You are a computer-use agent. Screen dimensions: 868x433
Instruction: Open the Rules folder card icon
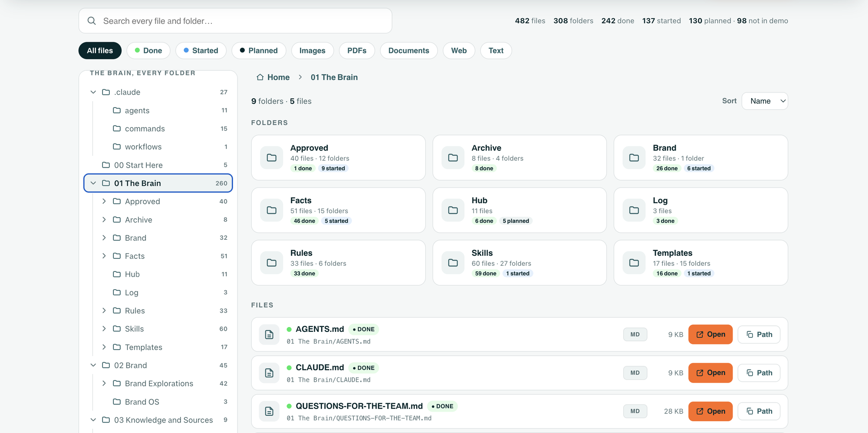(x=272, y=263)
